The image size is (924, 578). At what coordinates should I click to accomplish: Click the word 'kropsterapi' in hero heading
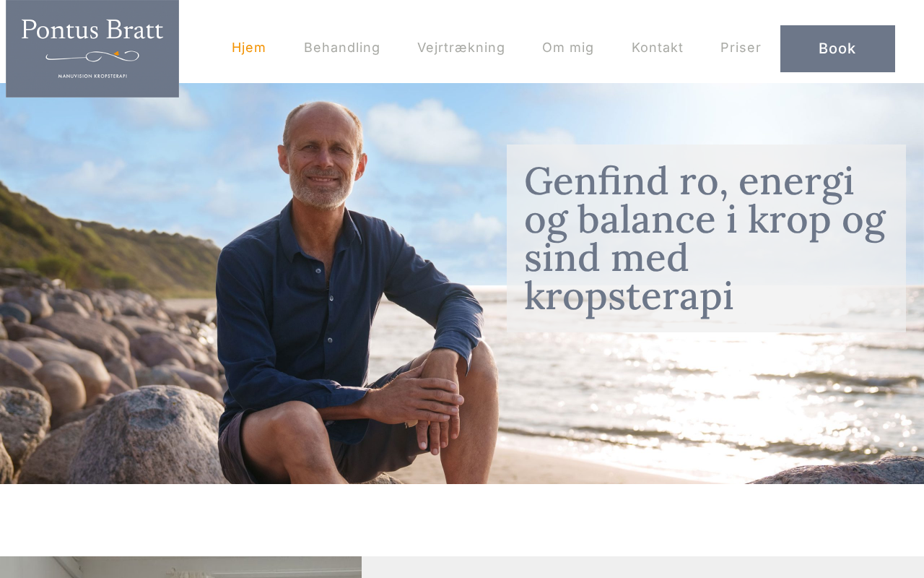pyautogui.click(x=628, y=296)
